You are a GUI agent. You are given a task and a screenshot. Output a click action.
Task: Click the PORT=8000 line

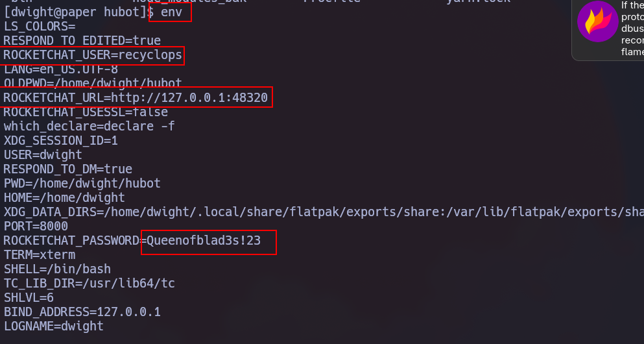pyautogui.click(x=36, y=226)
